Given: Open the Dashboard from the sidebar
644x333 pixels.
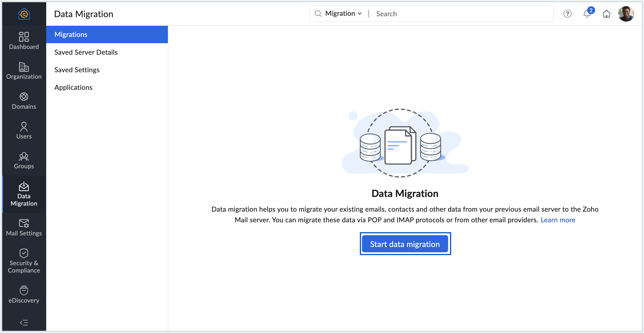Looking at the screenshot, I should click(24, 40).
